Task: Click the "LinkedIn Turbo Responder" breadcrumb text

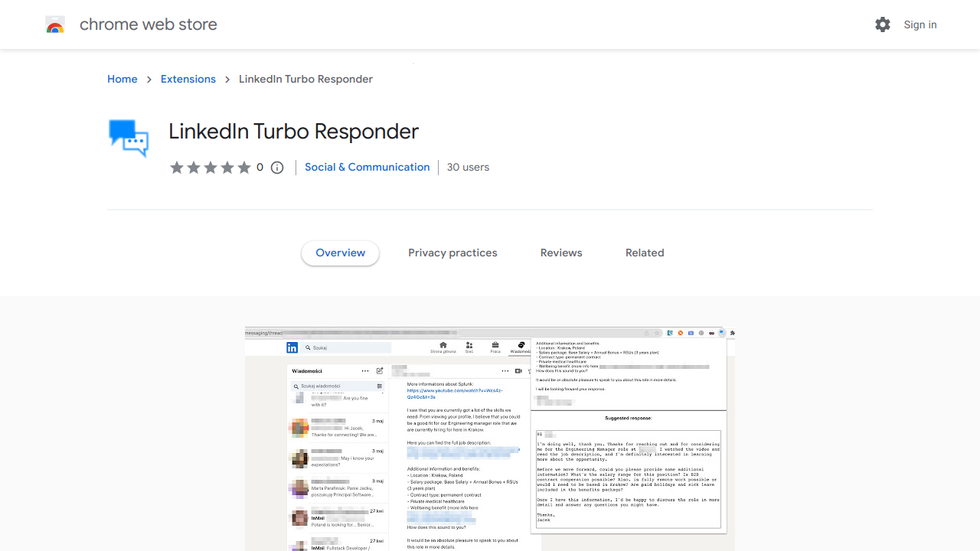Action: point(306,79)
